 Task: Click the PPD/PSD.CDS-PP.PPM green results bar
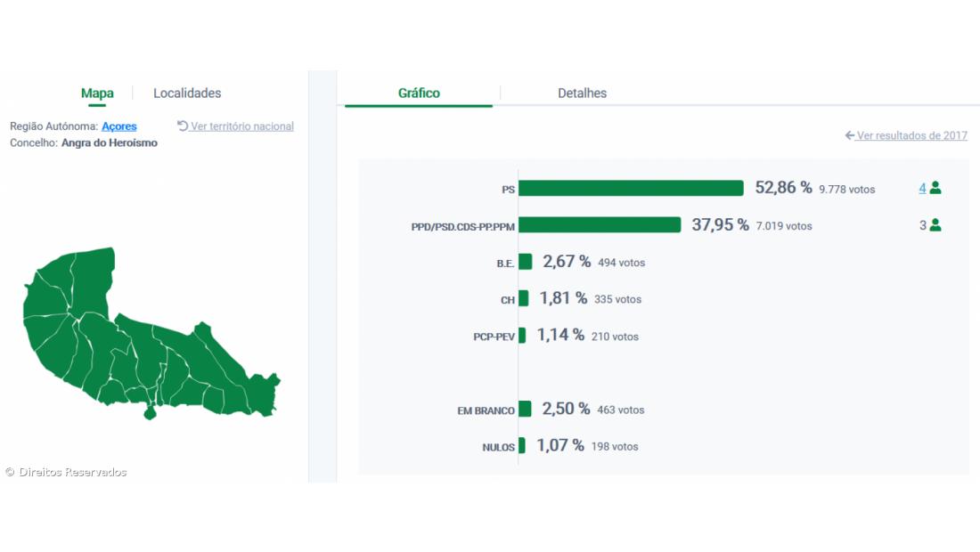point(600,225)
